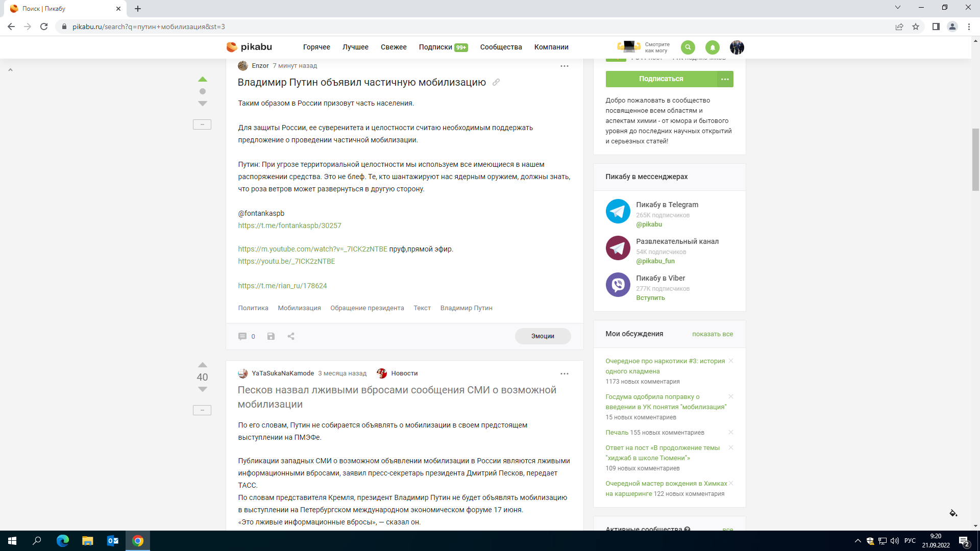Toggle Chrome side panel
Screen dimensions: 980x551
936,27
